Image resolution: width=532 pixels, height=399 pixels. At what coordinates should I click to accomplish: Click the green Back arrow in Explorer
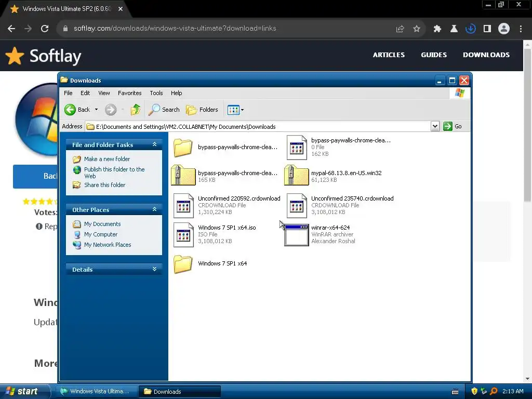point(70,110)
